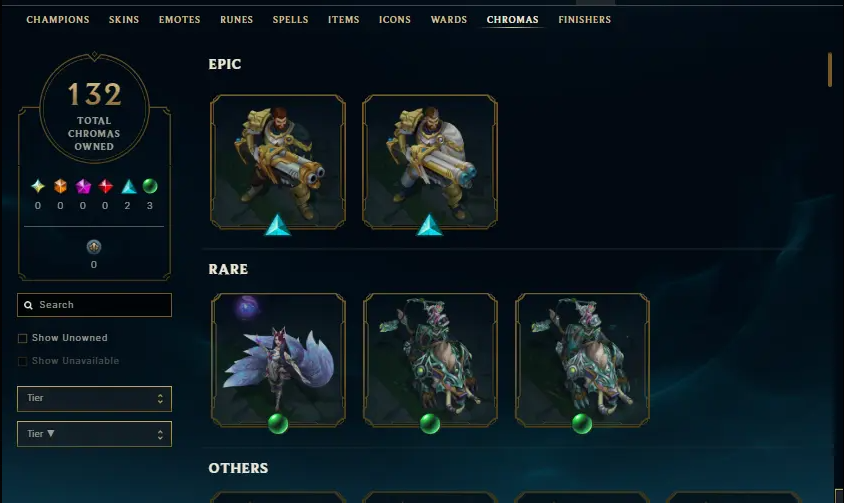The image size is (844, 503).
Task: Open the first Tier dropdown
Action: pos(94,399)
